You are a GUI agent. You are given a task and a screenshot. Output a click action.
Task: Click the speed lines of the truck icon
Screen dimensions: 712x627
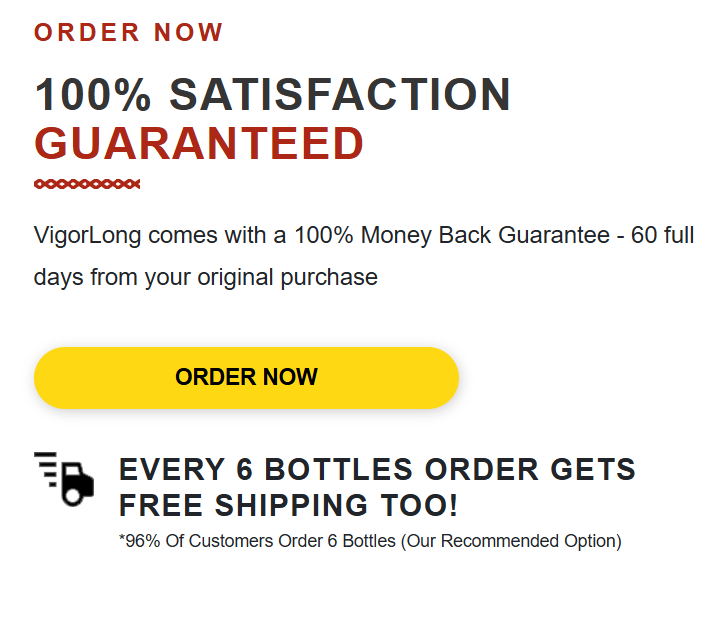[46, 469]
